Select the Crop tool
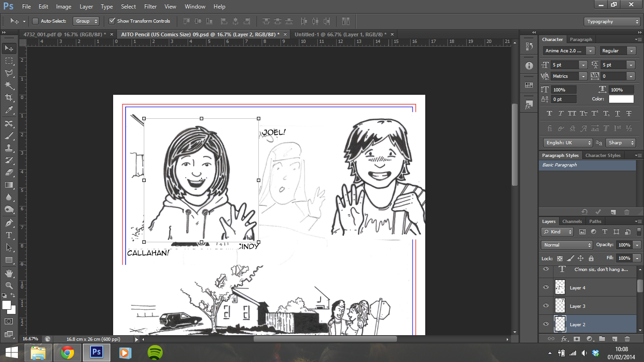The height and width of the screenshot is (362, 644). 8,98
